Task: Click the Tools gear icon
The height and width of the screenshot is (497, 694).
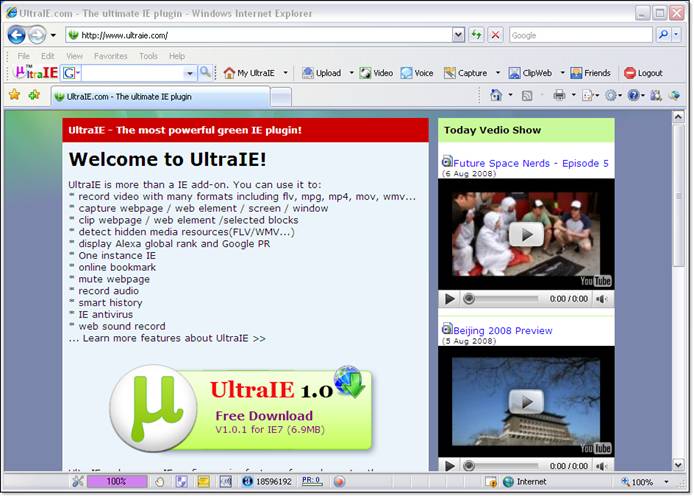Action: (611, 95)
